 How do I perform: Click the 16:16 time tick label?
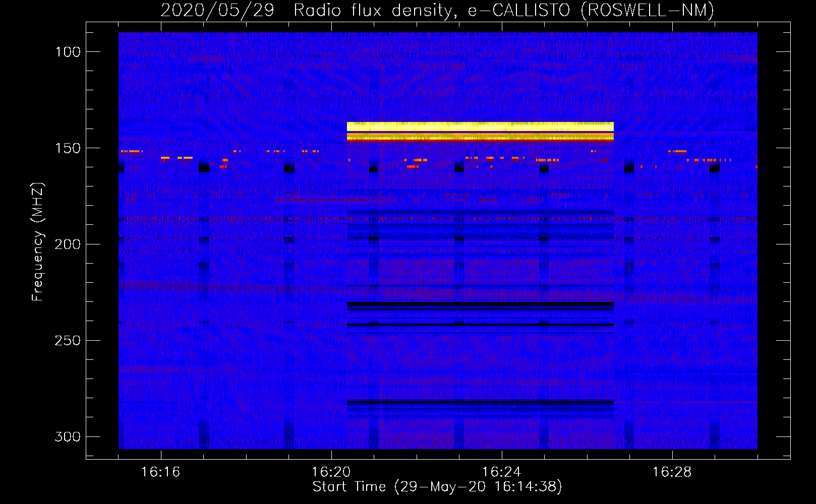[x=160, y=472]
